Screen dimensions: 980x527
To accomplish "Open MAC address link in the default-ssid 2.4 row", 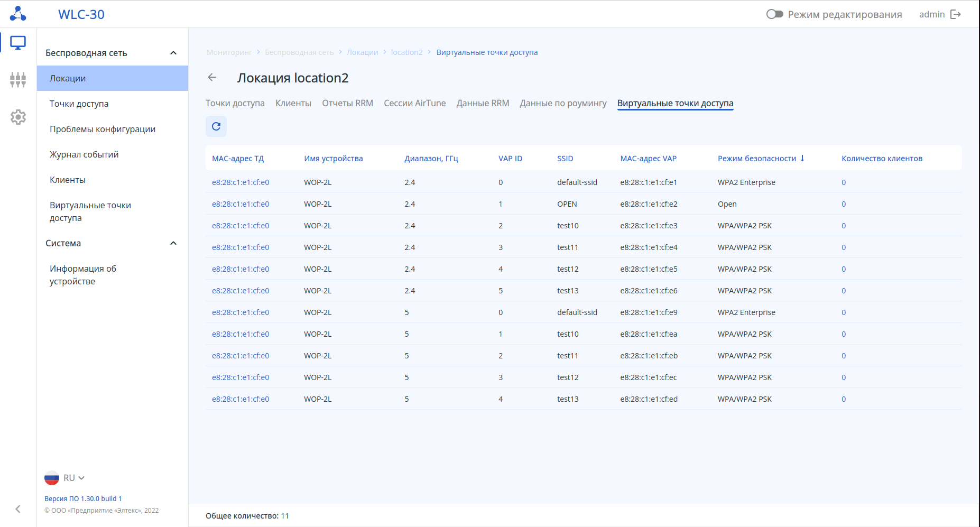I will 241,182.
